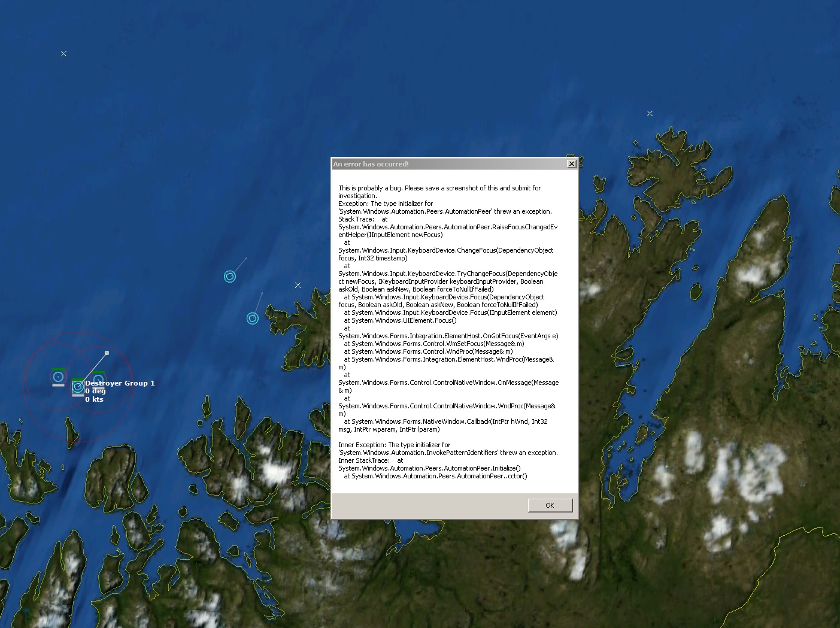840x628 pixels.
Task: Click OK to dismiss the error dialog
Action: click(550, 505)
